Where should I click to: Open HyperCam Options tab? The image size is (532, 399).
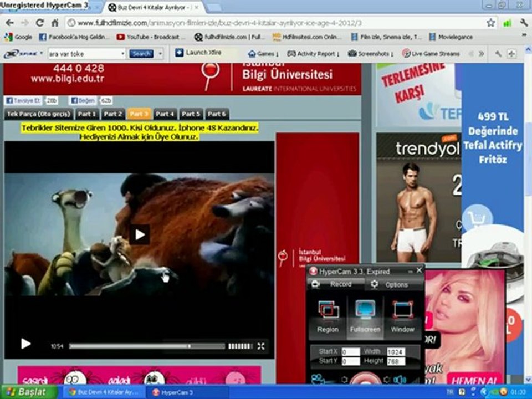[395, 284]
